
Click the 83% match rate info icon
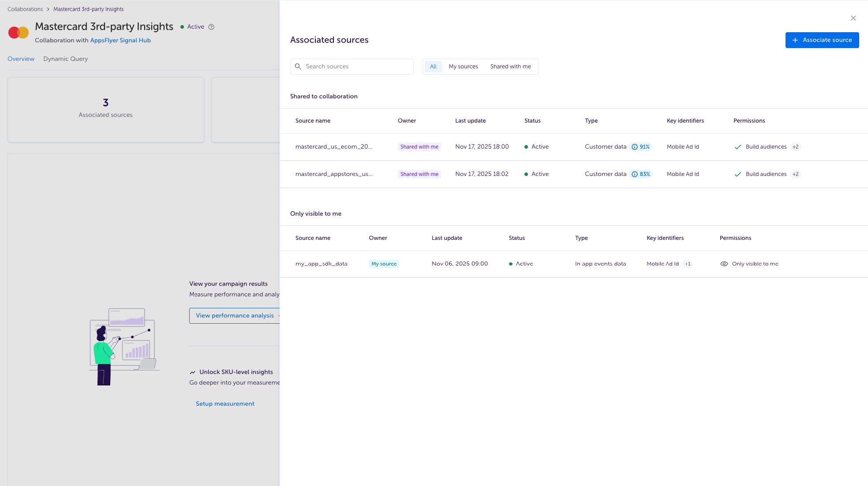pyautogui.click(x=634, y=174)
